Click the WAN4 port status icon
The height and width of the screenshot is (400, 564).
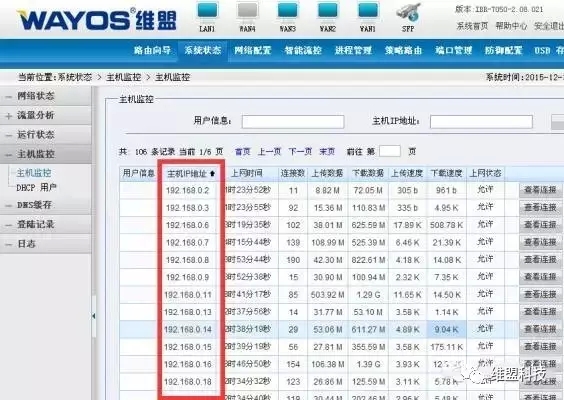coord(247,12)
